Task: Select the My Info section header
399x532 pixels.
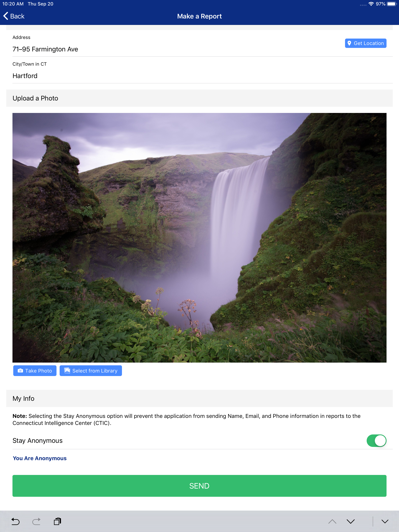Action: pos(199,399)
